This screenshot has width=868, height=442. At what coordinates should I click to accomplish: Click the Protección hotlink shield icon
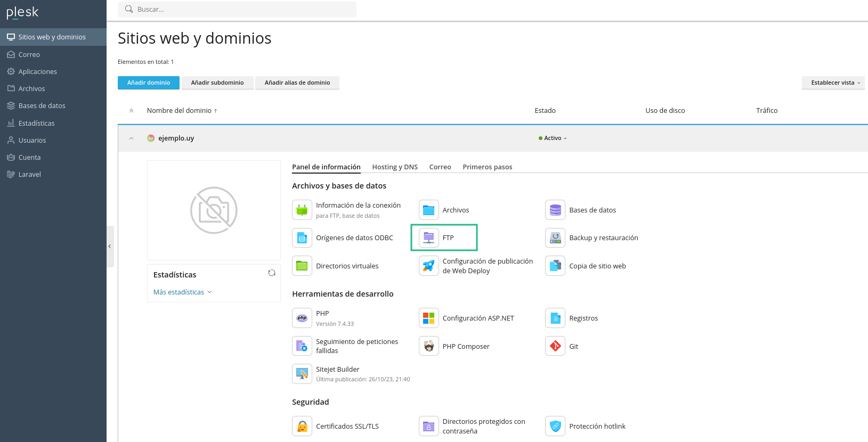click(x=555, y=426)
